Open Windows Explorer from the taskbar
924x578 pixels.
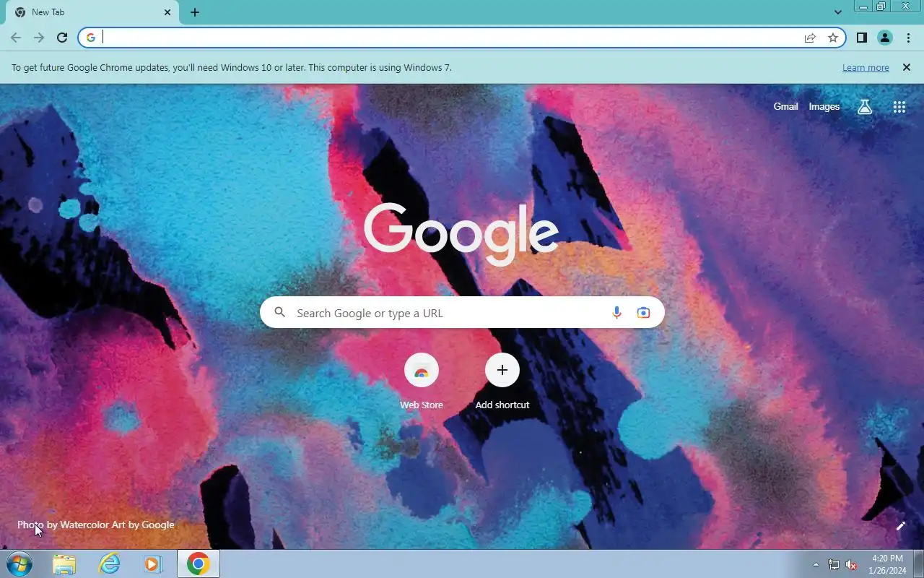coord(64,564)
